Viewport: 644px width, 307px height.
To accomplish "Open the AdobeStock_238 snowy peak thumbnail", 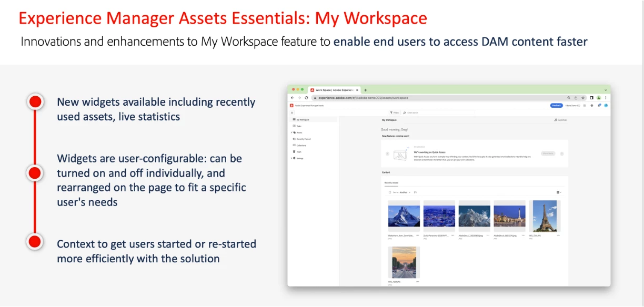I will pos(474,216).
